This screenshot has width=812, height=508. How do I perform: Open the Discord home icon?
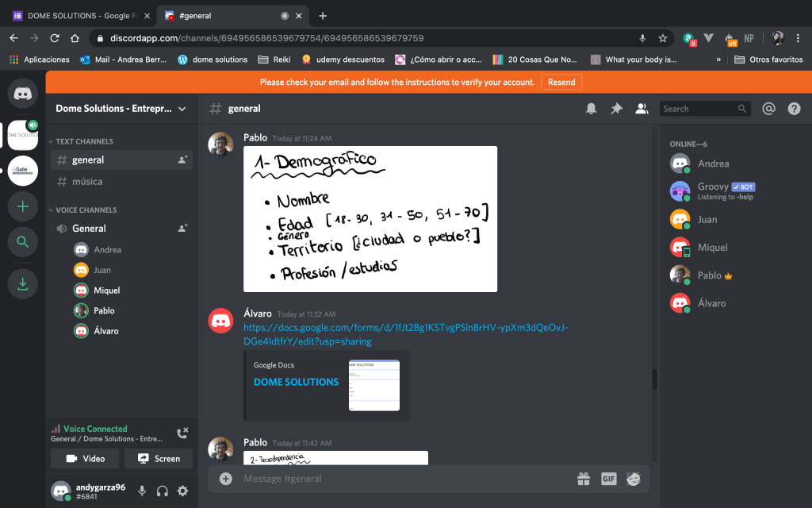click(x=22, y=94)
